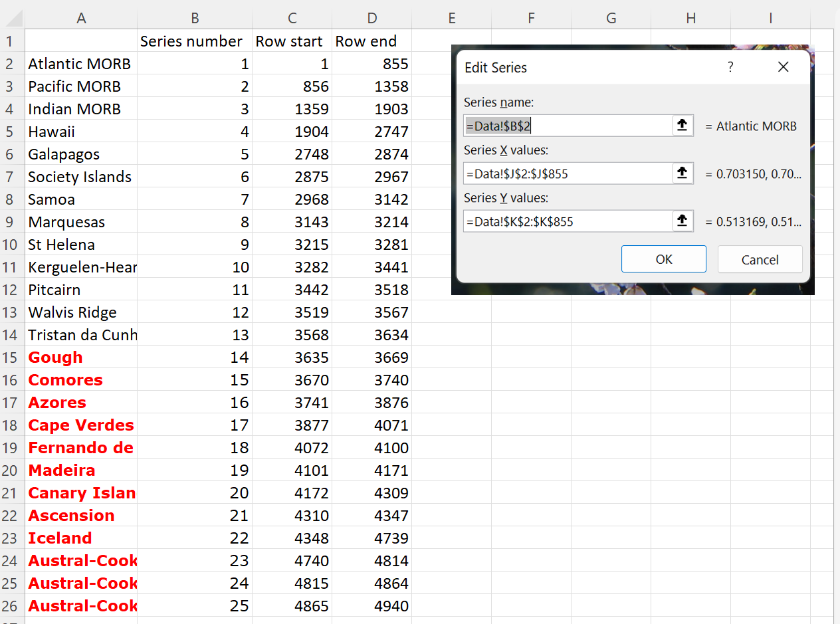Select column B header

coord(195,19)
